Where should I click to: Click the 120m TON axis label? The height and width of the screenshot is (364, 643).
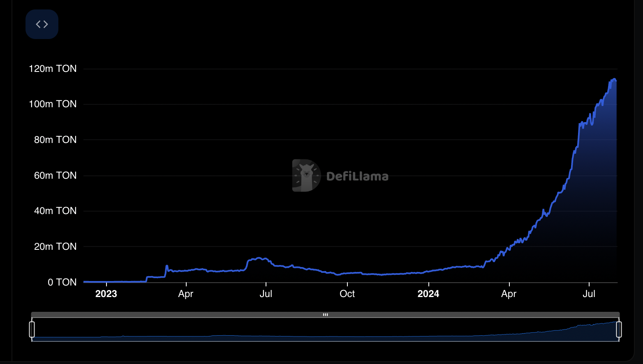click(x=53, y=69)
